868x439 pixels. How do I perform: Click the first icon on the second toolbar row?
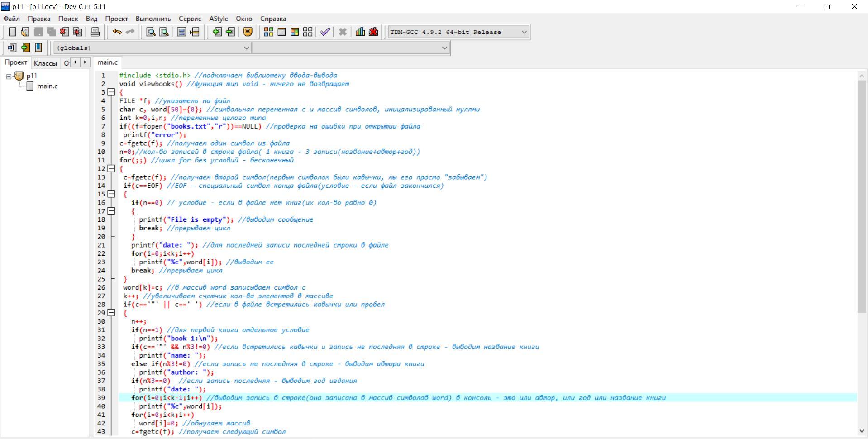pyautogui.click(x=12, y=48)
